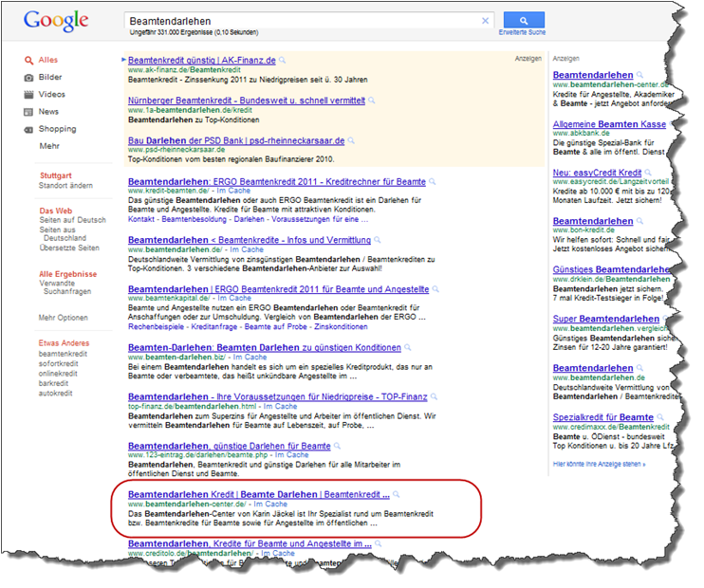
Task: Click related search sofortkredit
Action: click(59, 363)
